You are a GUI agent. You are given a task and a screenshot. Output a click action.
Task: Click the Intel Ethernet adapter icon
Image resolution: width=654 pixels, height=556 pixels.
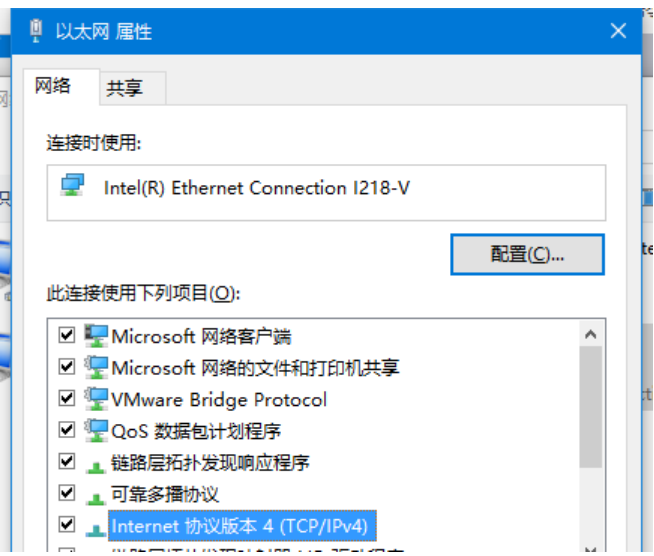(73, 185)
